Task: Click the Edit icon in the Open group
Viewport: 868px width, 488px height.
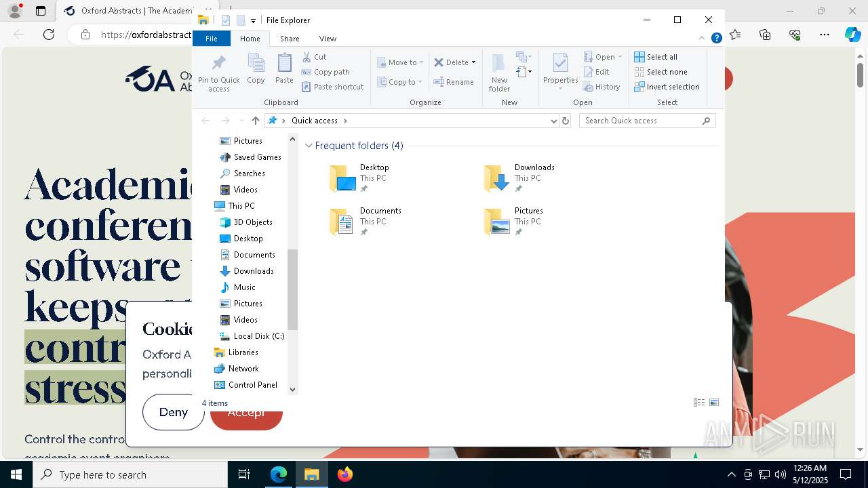Action: point(588,72)
